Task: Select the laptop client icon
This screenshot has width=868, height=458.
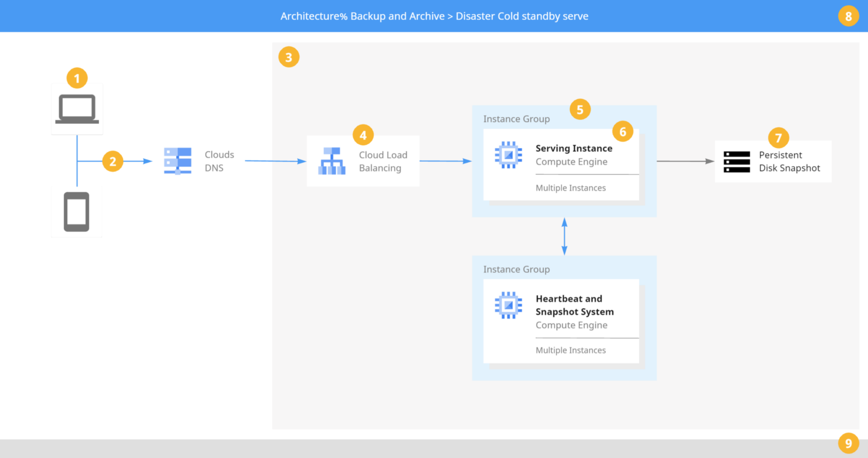Action: (x=76, y=108)
